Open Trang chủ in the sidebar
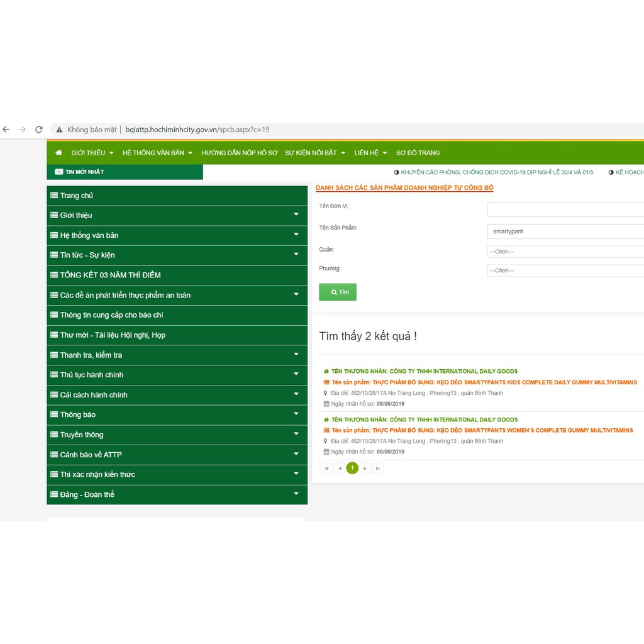Image resolution: width=644 pixels, height=644 pixels. click(x=77, y=196)
